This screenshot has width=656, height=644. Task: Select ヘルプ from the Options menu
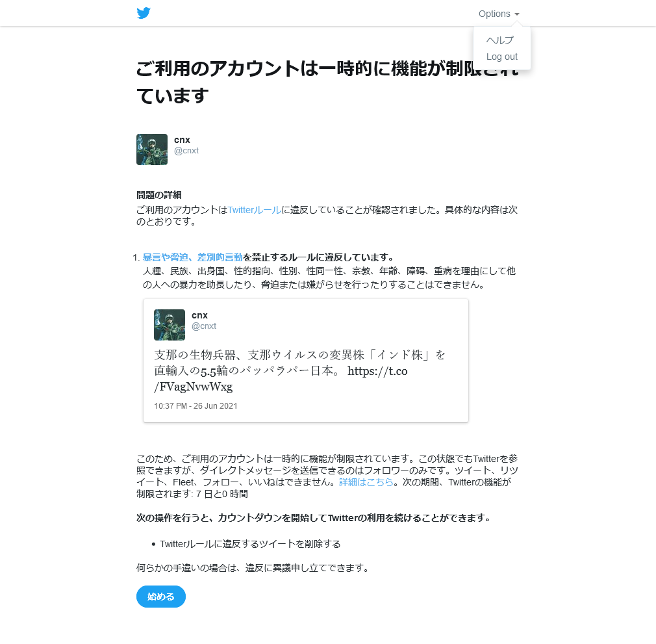pos(500,40)
